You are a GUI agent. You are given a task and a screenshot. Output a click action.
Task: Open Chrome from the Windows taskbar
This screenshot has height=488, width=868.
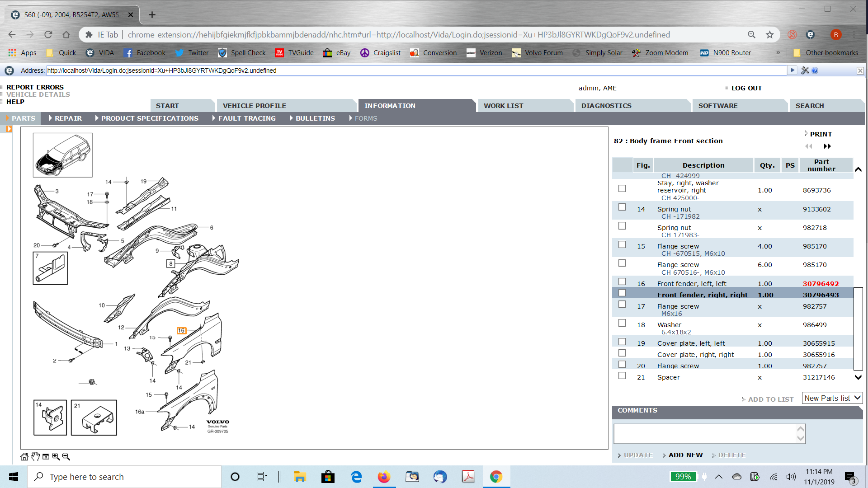pos(496,477)
